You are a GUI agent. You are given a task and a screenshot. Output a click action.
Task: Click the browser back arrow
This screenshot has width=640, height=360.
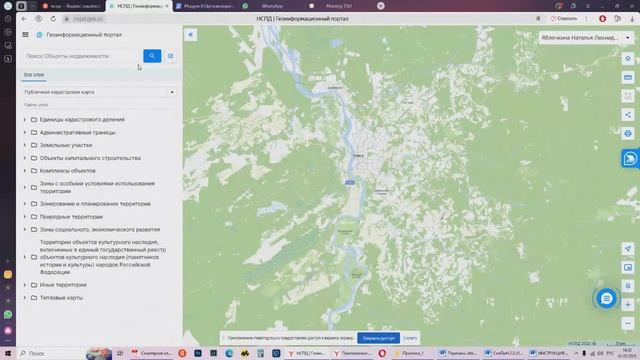pyautogui.click(x=24, y=19)
